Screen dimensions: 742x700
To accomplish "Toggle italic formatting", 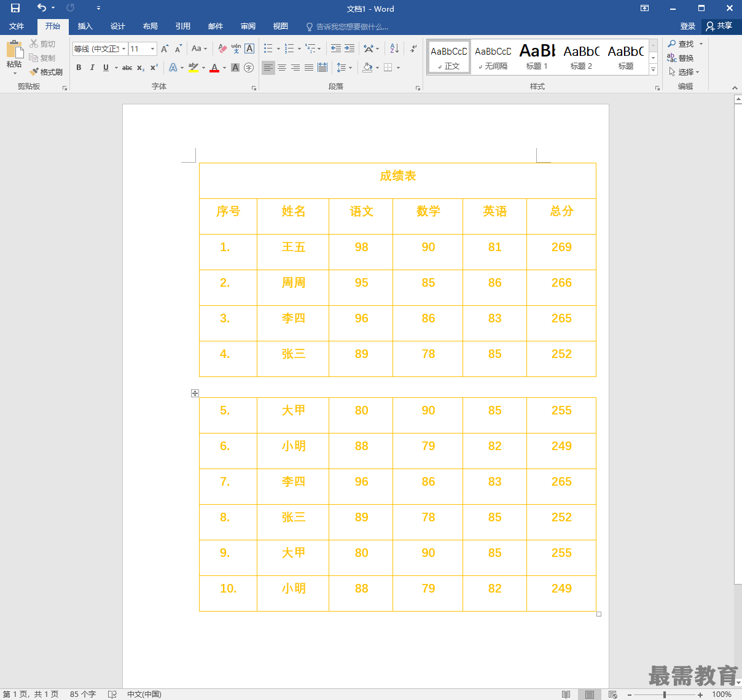I will (92, 68).
